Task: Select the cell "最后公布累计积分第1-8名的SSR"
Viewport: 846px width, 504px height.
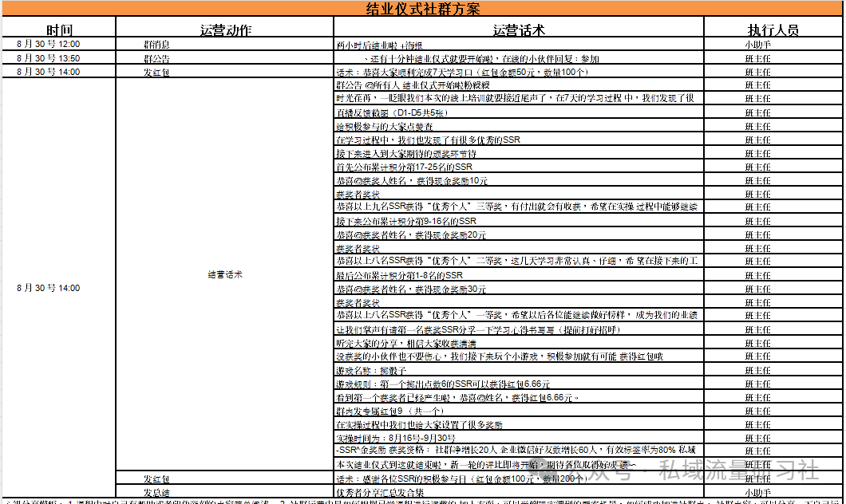Action: coord(519,275)
